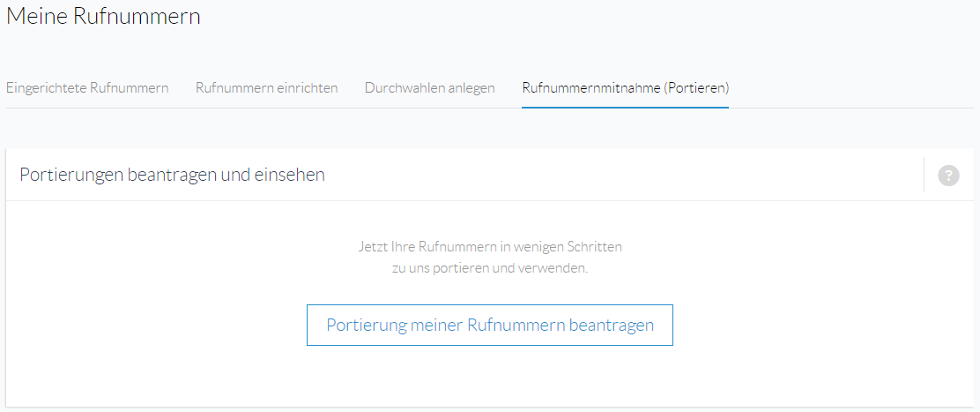Click the Portierungen beantragen und einsehen heading
Image resolution: width=980 pixels, height=412 pixels.
pyautogui.click(x=173, y=175)
